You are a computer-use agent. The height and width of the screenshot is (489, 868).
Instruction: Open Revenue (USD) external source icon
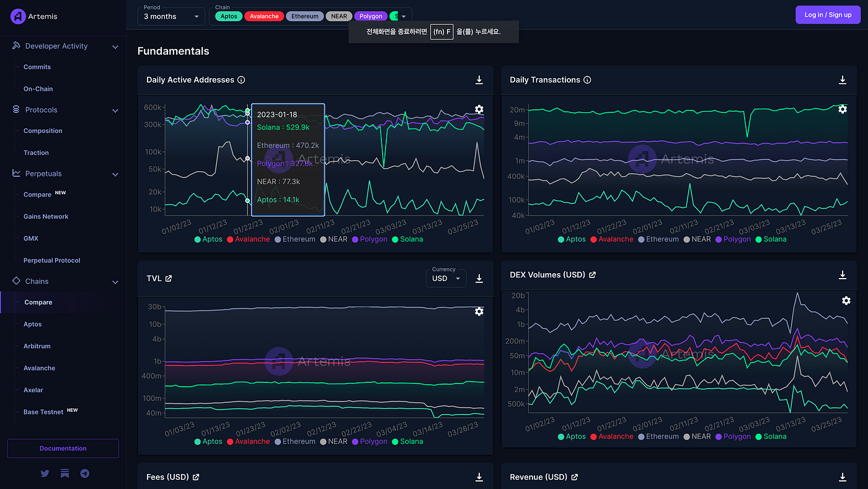click(x=574, y=477)
